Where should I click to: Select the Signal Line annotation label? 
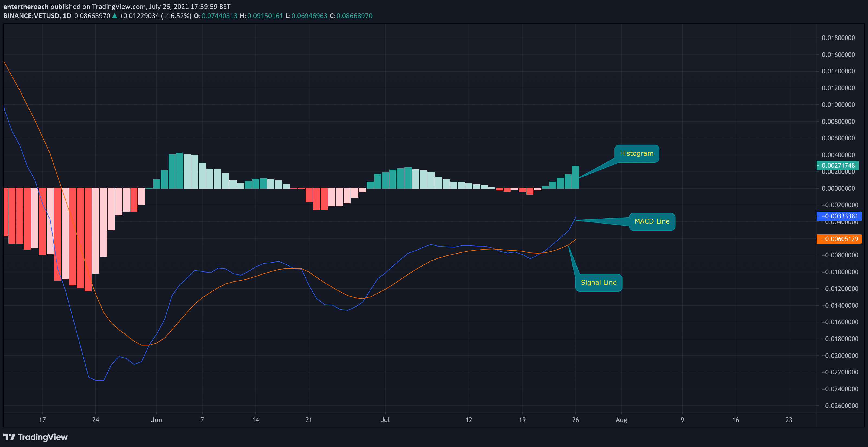click(598, 283)
